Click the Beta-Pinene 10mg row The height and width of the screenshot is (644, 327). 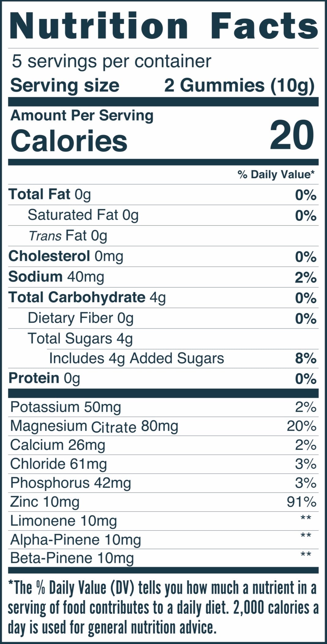163,558
